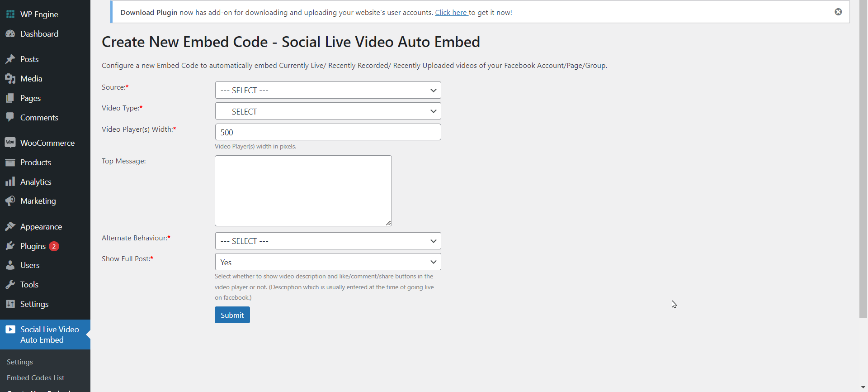Image resolution: width=868 pixels, height=392 pixels.
Task: Follow the "Click here" add-on link
Action: point(451,12)
